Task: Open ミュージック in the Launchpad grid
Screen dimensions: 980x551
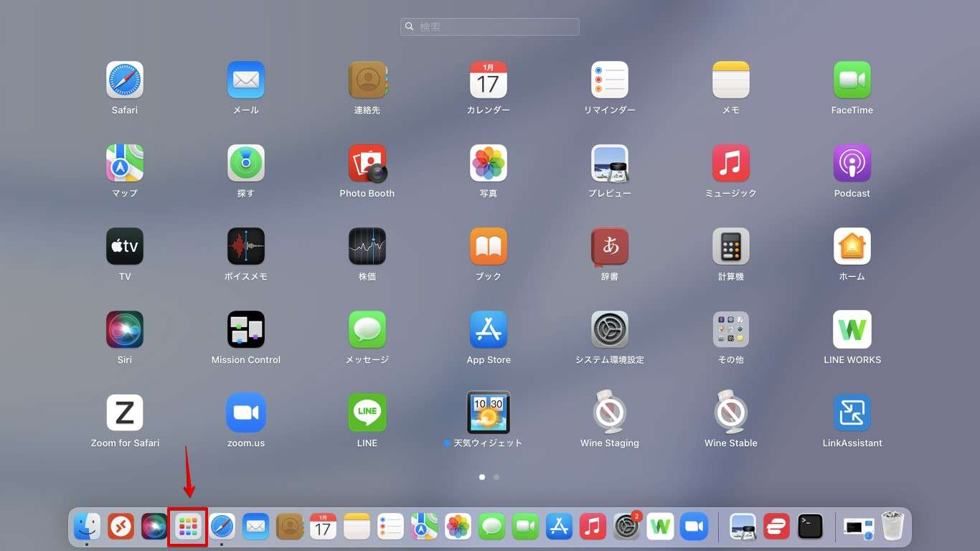Action: click(x=731, y=163)
